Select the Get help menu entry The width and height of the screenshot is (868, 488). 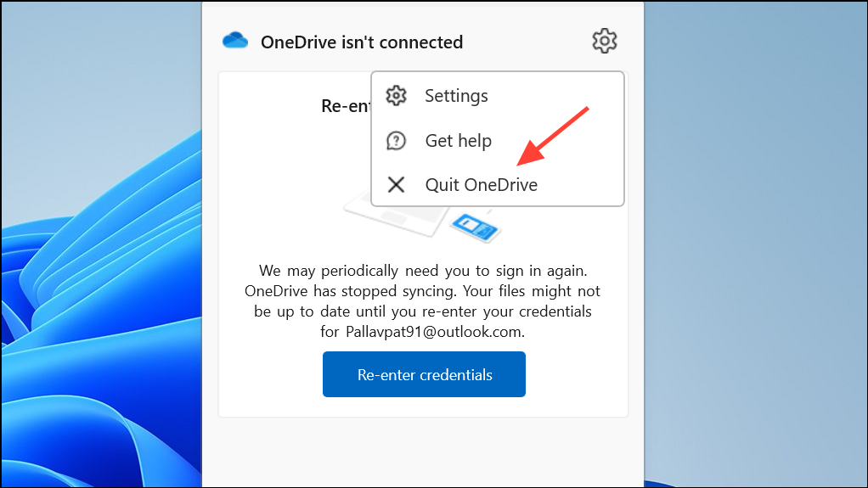(x=498, y=141)
